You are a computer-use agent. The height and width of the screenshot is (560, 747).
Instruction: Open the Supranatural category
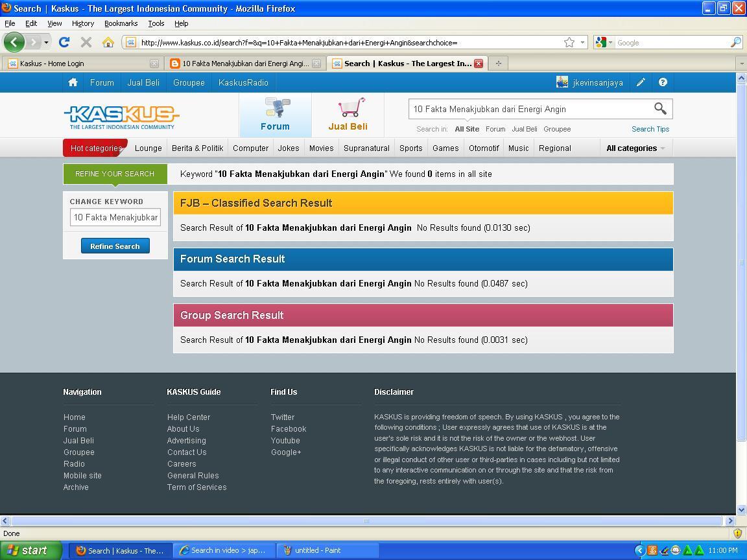point(366,148)
